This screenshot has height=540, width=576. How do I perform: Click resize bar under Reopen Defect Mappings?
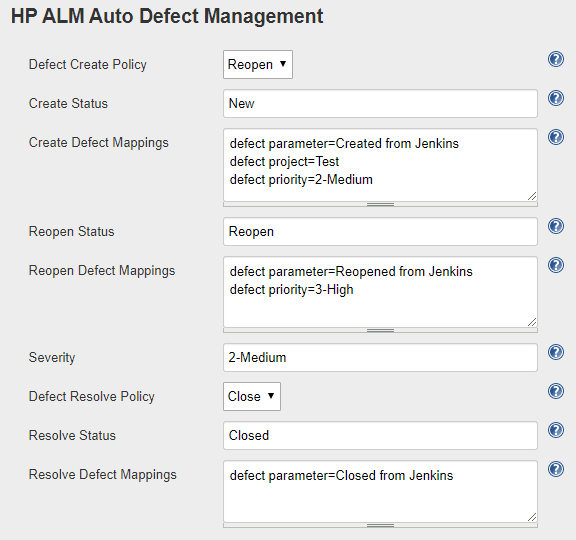click(380, 331)
